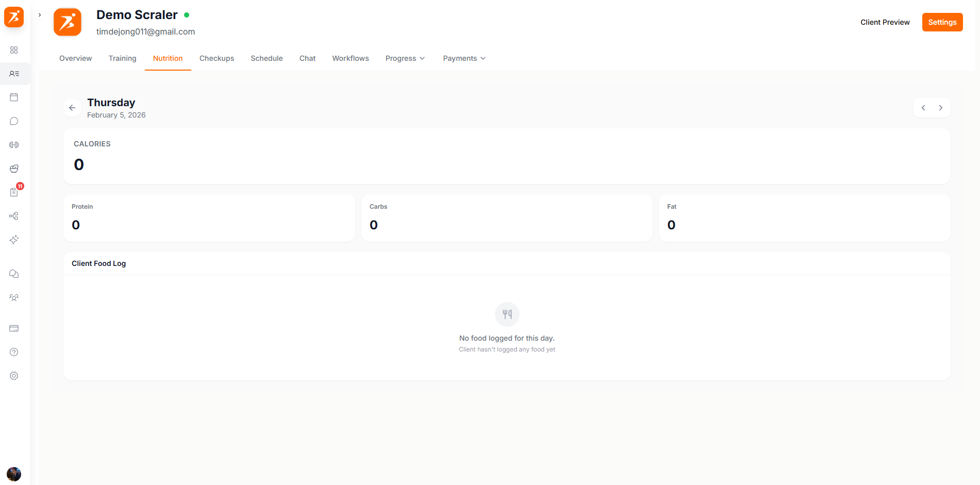
Task: Open the dashboard grid icon in sidebar
Action: pyautogui.click(x=14, y=50)
